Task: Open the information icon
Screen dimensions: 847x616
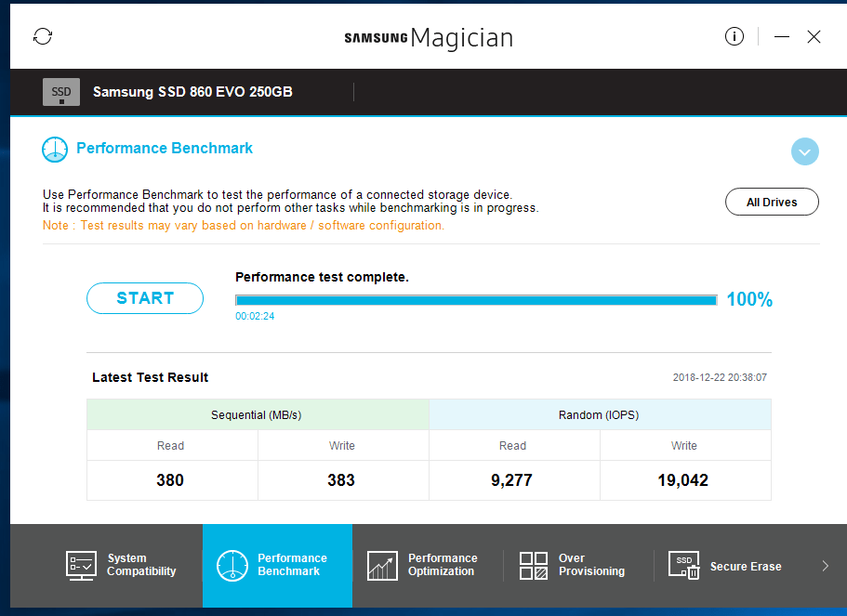Action: point(735,37)
